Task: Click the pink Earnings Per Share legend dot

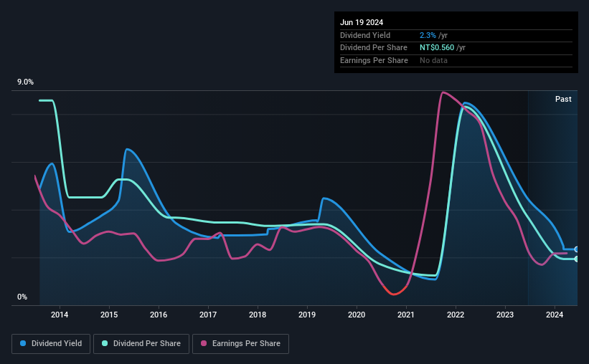Action: (204, 343)
